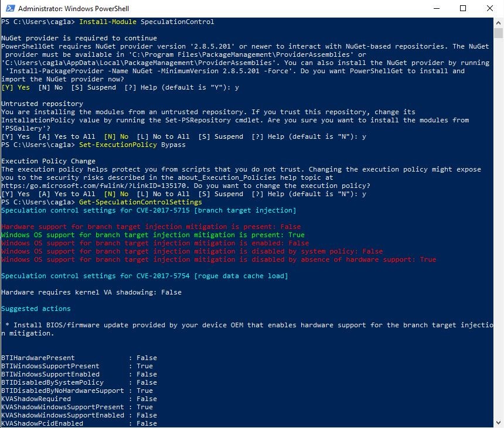Image resolution: width=504 pixels, height=428 pixels.
Task: Click the CVE-2017-5754 rogue data cache load heading
Action: point(145,276)
